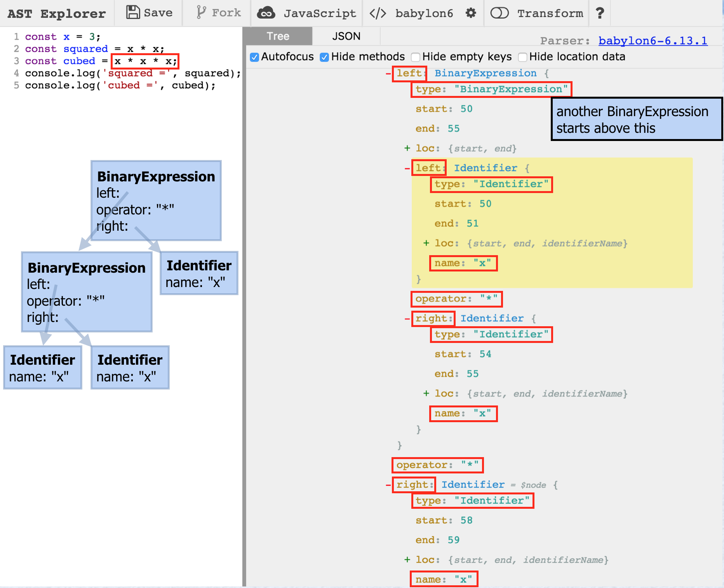Uncheck the Autofocus checkbox
The image size is (724, 588).
coord(254,57)
